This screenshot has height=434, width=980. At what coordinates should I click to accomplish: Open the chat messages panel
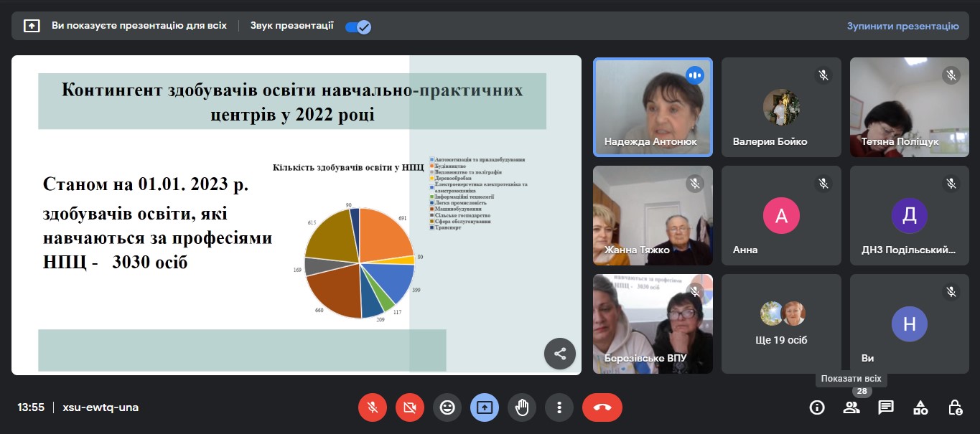(x=886, y=407)
